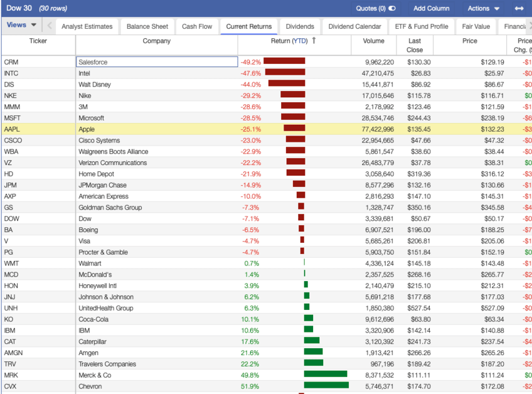Switch to the Analyst Estimates tab
This screenshot has width=532, height=394.
[x=87, y=26]
